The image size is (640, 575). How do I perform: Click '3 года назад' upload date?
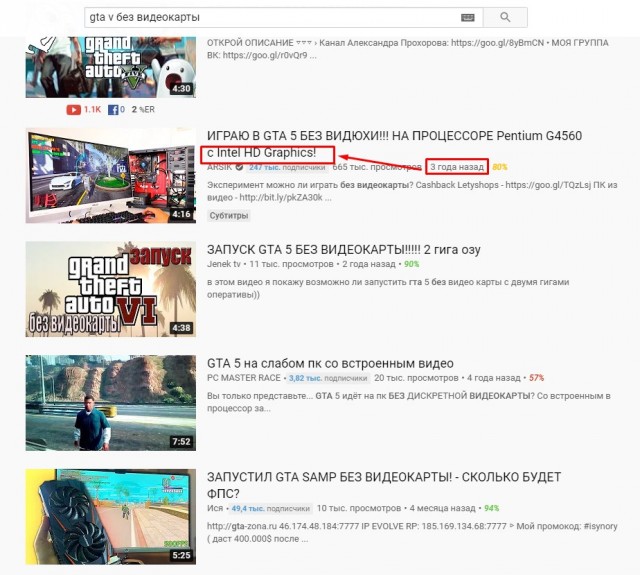(x=457, y=167)
